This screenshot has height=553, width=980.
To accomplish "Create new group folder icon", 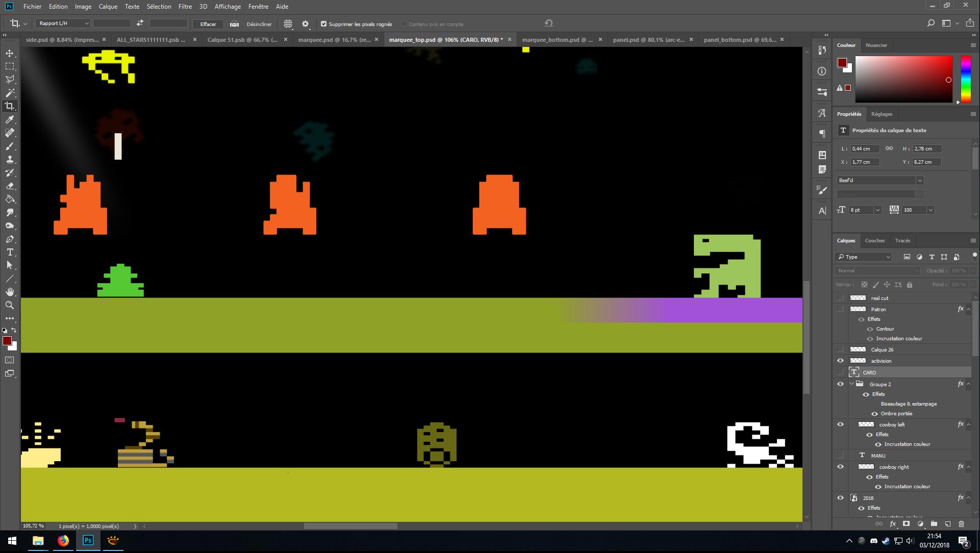I will coord(934,523).
